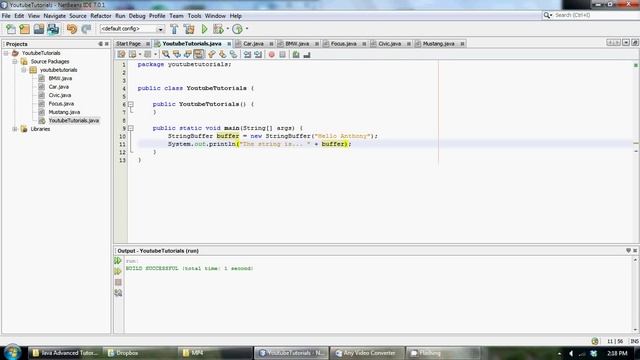The image size is (640, 360).
Task: Select YoutubeTutorials.java in Projects tree
Action: (73, 120)
